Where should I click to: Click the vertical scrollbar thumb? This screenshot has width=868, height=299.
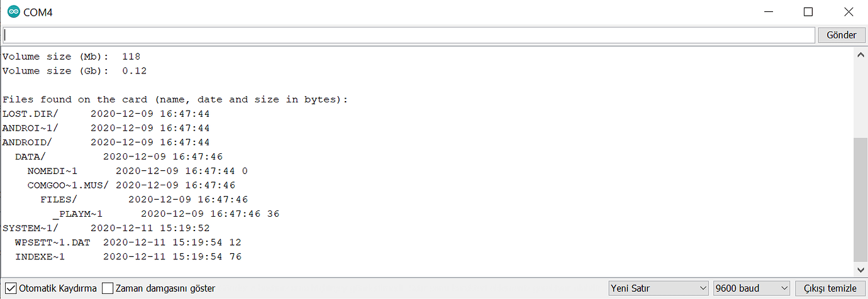pyautogui.click(x=860, y=200)
